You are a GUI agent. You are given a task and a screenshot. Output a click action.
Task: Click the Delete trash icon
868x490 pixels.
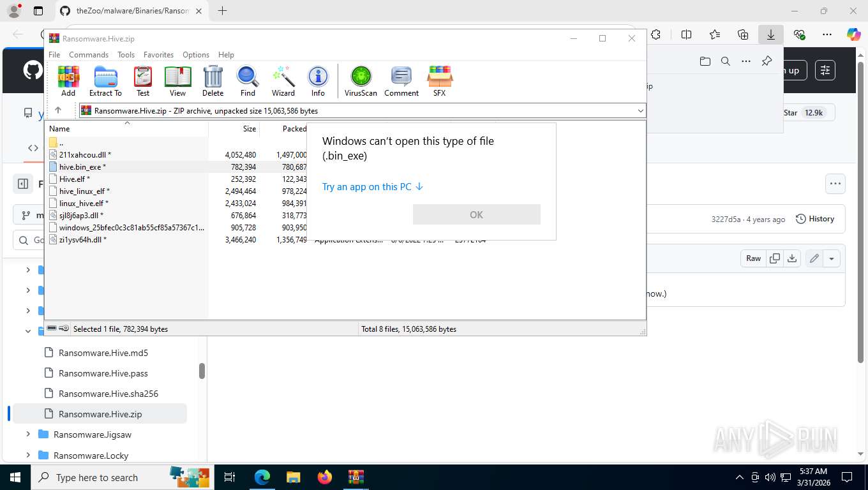coord(213,81)
